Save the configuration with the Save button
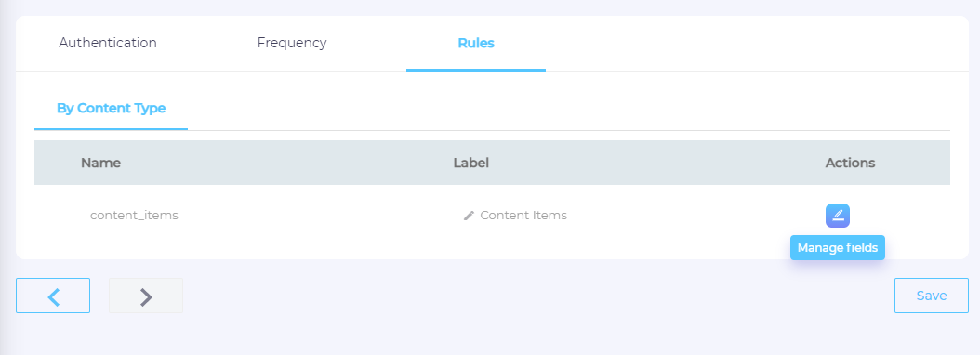Image resolution: width=980 pixels, height=355 pixels. click(932, 296)
